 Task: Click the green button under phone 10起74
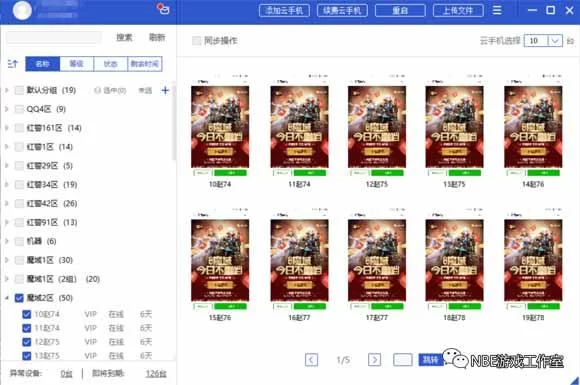tap(230, 173)
